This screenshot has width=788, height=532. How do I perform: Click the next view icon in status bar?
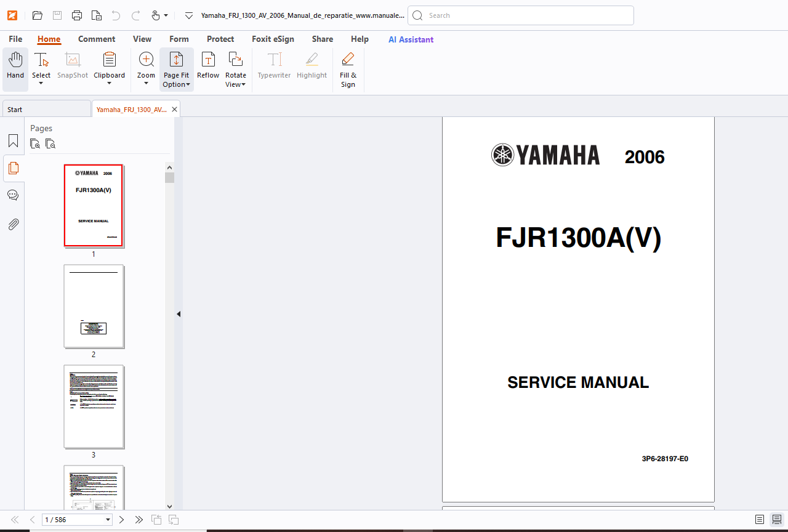pos(174,520)
